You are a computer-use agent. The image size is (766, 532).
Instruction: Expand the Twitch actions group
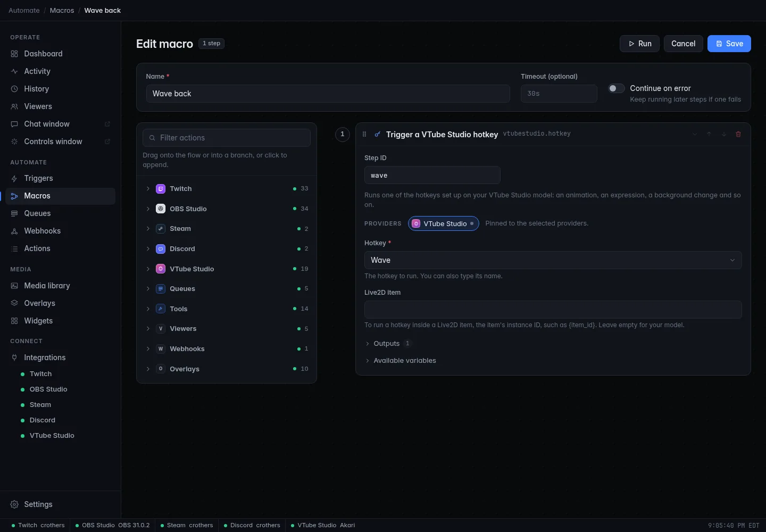[x=227, y=189]
